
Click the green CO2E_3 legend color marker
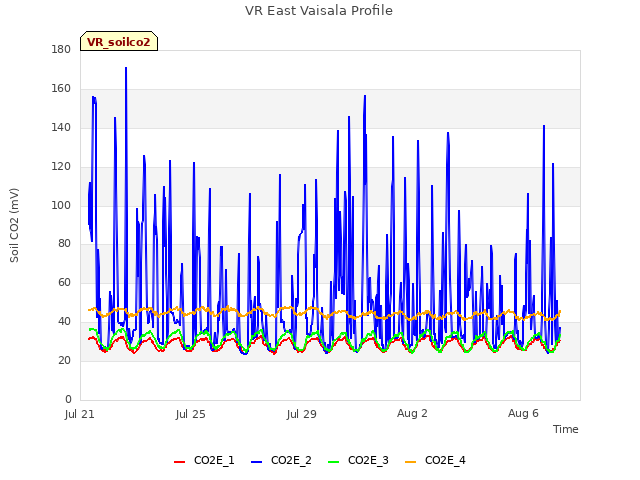pyautogui.click(x=333, y=462)
